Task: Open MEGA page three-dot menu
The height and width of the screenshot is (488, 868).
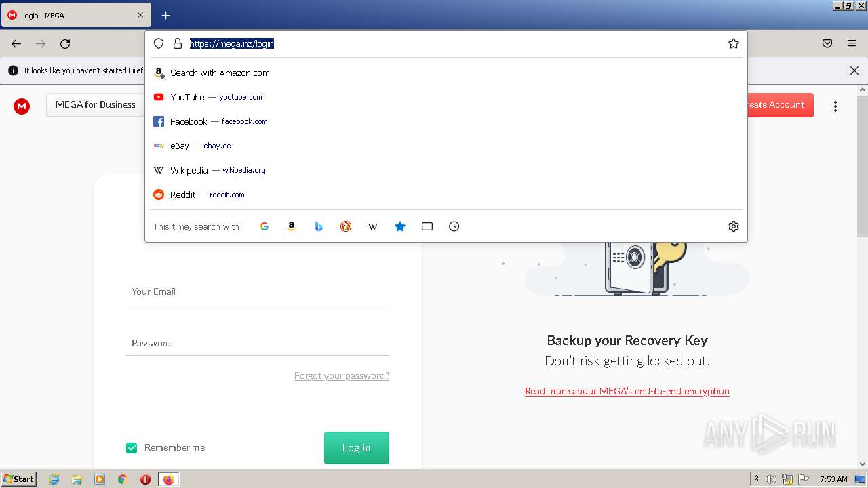Action: coord(835,106)
